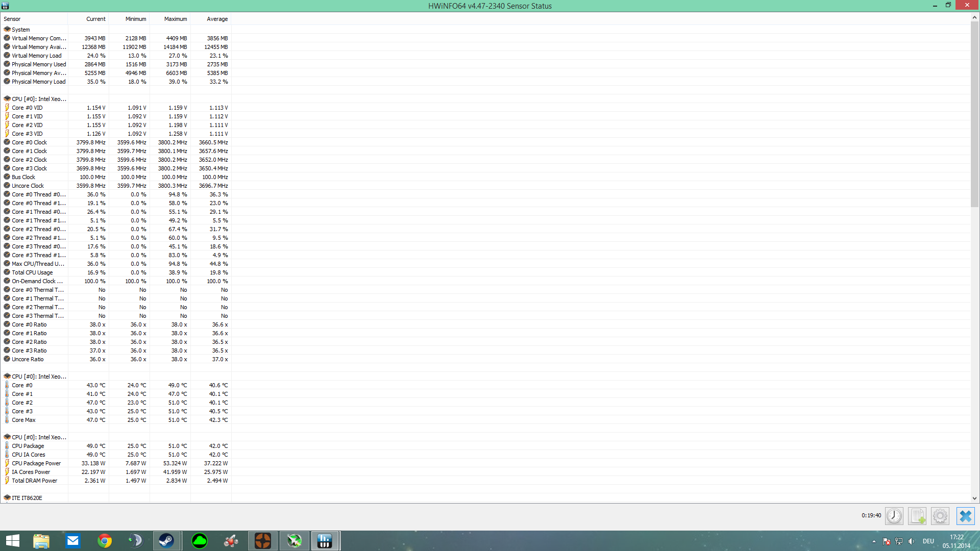Open sensor settings gear icon
This screenshot has height=551, width=980.
coord(940,516)
